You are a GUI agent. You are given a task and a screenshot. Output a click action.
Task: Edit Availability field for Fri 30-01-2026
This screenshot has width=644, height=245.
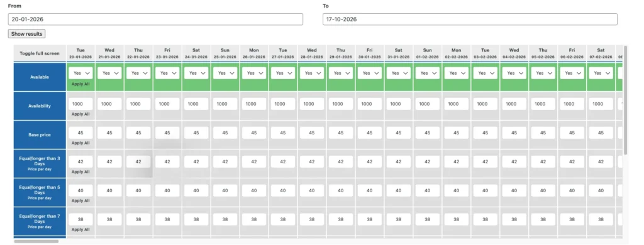[x=370, y=104]
